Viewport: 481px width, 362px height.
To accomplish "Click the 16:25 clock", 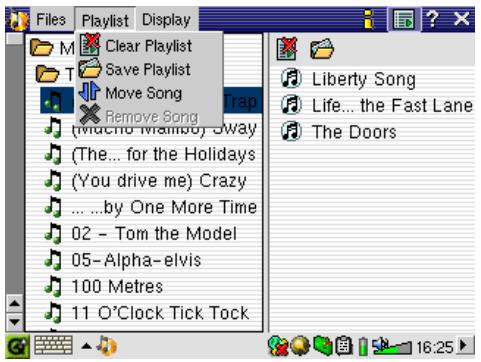I will (435, 347).
